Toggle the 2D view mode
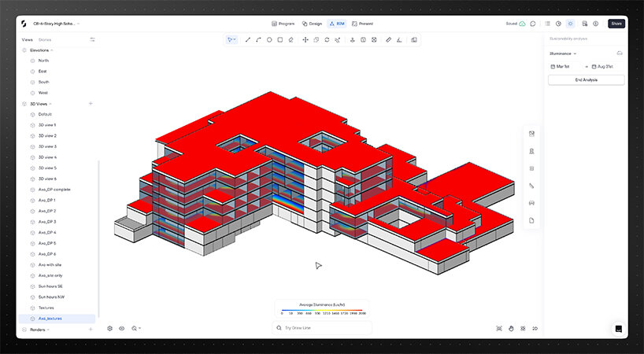 click(535, 328)
